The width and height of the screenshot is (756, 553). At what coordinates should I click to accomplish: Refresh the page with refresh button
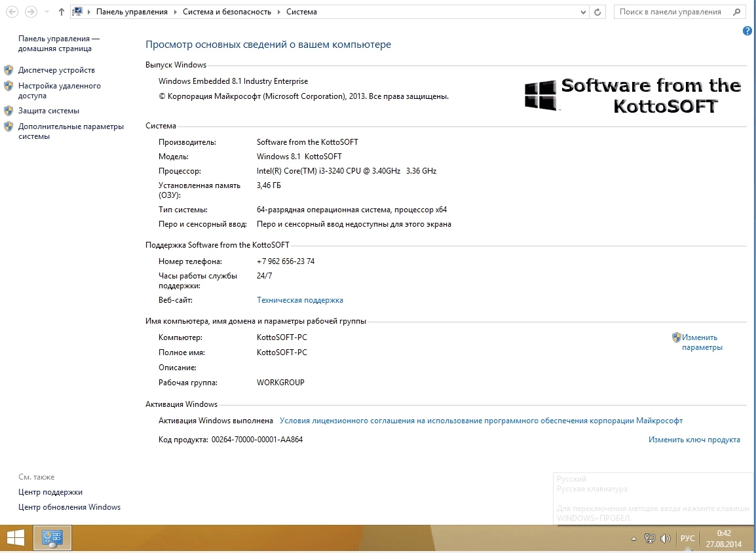[597, 12]
